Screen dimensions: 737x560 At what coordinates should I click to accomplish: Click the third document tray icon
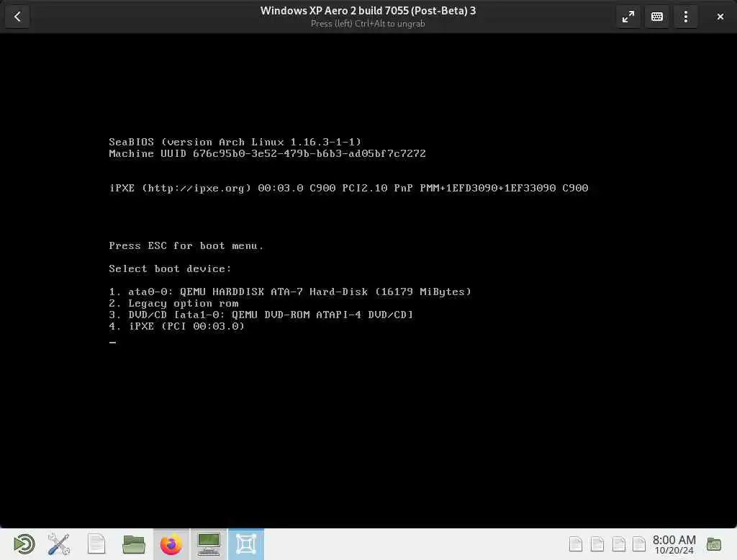(618, 544)
